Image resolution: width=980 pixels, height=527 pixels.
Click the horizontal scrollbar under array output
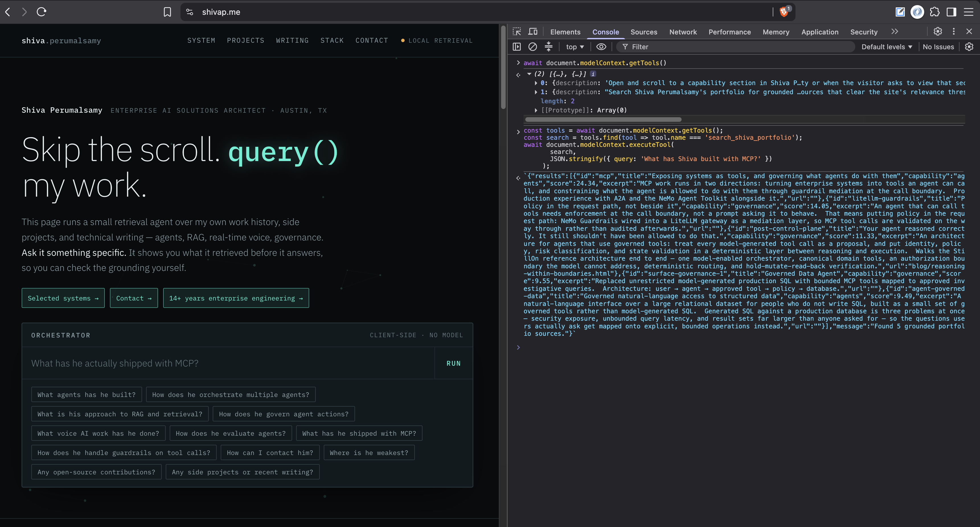603,120
